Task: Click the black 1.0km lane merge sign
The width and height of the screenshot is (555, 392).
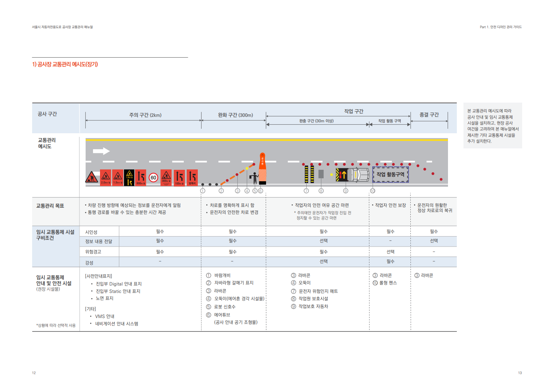Action: pos(129,178)
